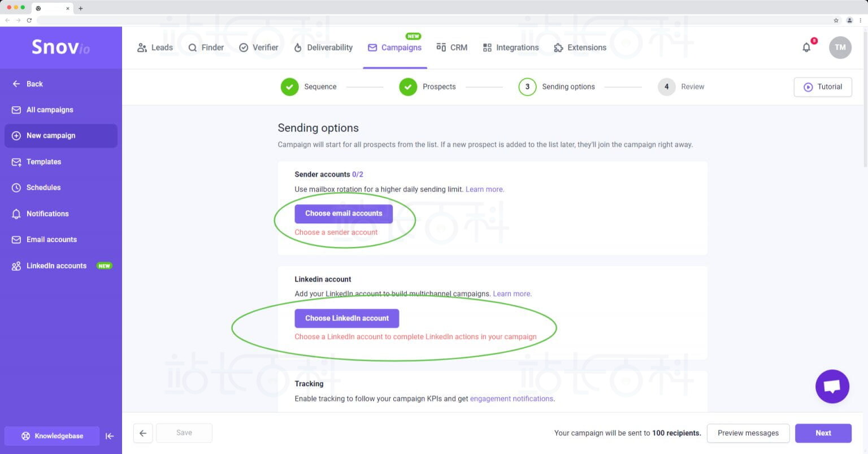
Task: Click the Snov.io logo
Action: click(x=60, y=47)
